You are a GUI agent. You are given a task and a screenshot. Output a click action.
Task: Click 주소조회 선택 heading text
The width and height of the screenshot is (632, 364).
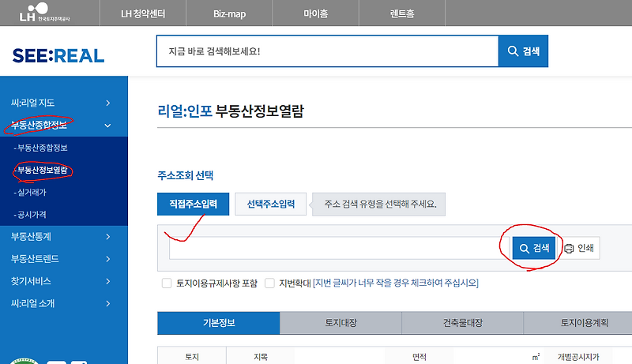(x=185, y=175)
